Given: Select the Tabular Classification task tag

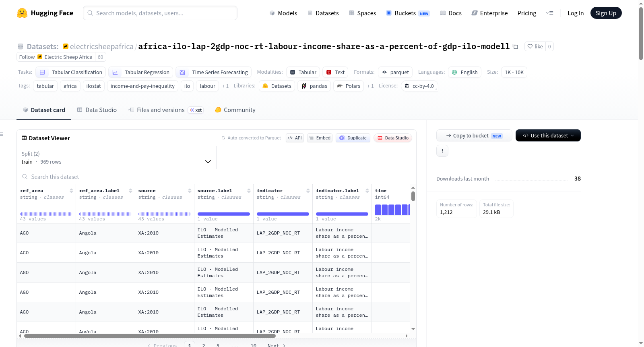Looking at the screenshot, I should pos(71,72).
